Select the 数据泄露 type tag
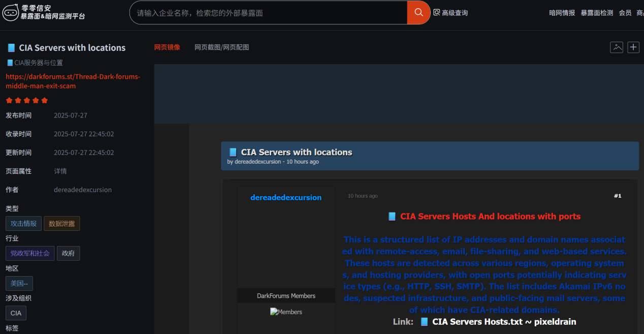 coord(61,224)
